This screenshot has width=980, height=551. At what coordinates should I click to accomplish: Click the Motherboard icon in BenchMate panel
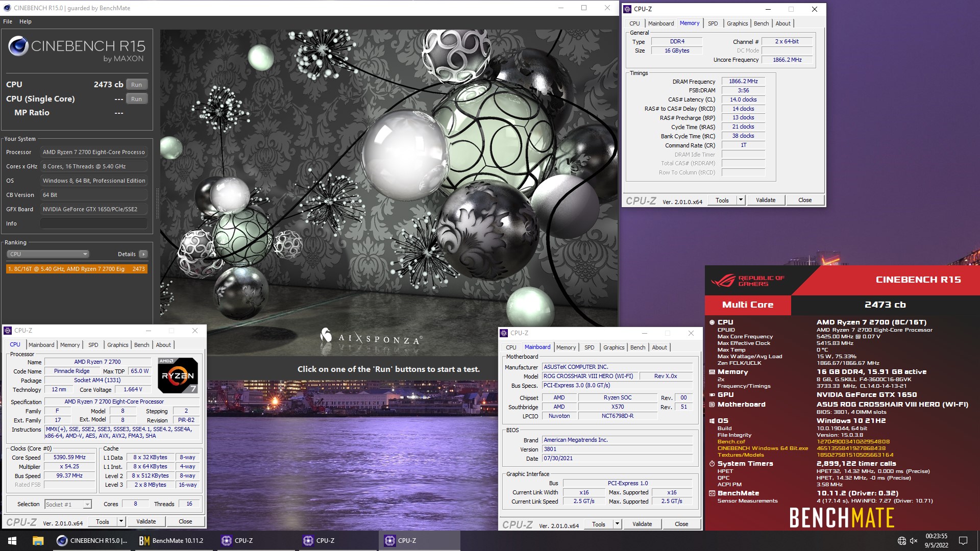(712, 405)
